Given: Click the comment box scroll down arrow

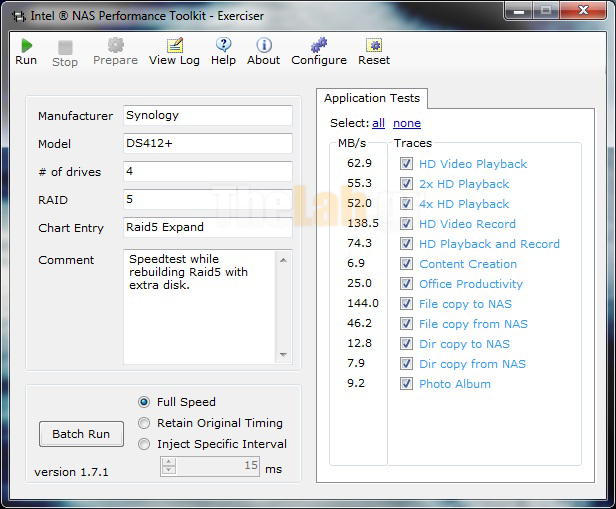Looking at the screenshot, I should pyautogui.click(x=283, y=355).
